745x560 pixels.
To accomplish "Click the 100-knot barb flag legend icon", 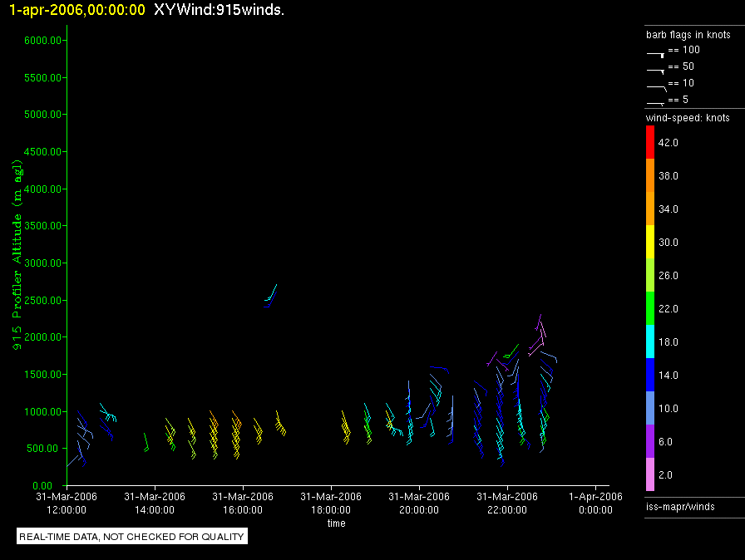I will pos(655,55).
